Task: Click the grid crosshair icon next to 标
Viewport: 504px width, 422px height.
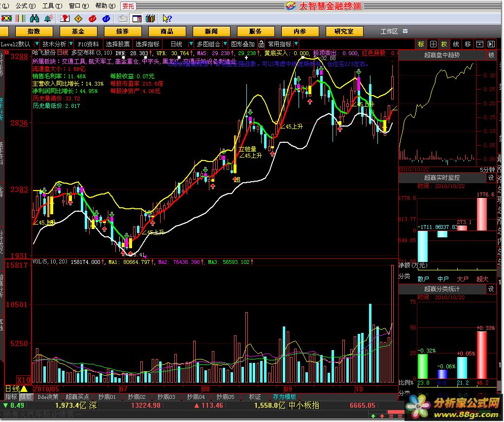Action: click(433, 44)
